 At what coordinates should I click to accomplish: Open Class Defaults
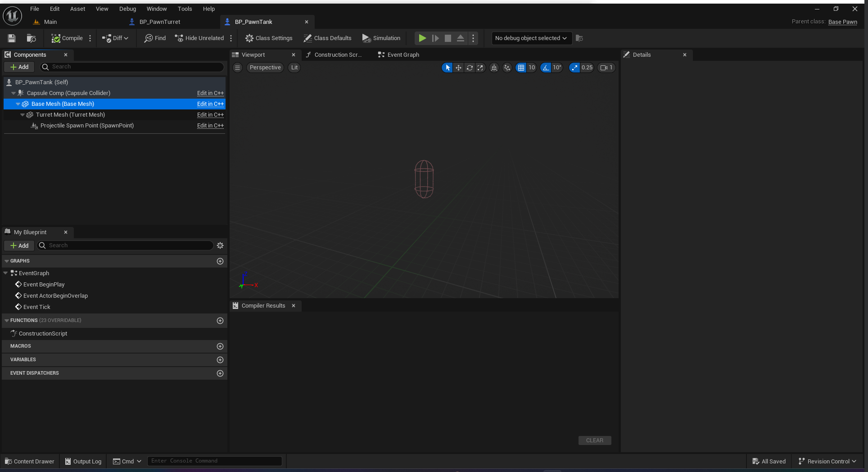click(327, 38)
